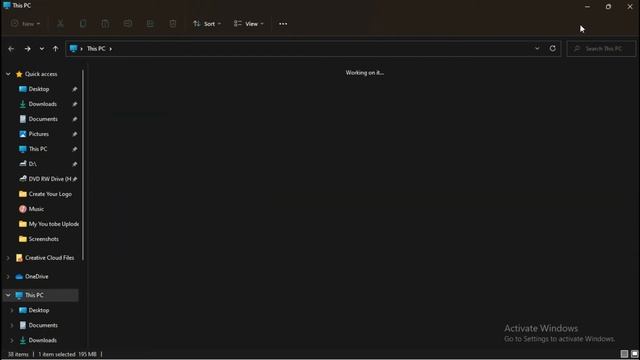
Task: Select Desktop under This PC
Action: point(39,310)
